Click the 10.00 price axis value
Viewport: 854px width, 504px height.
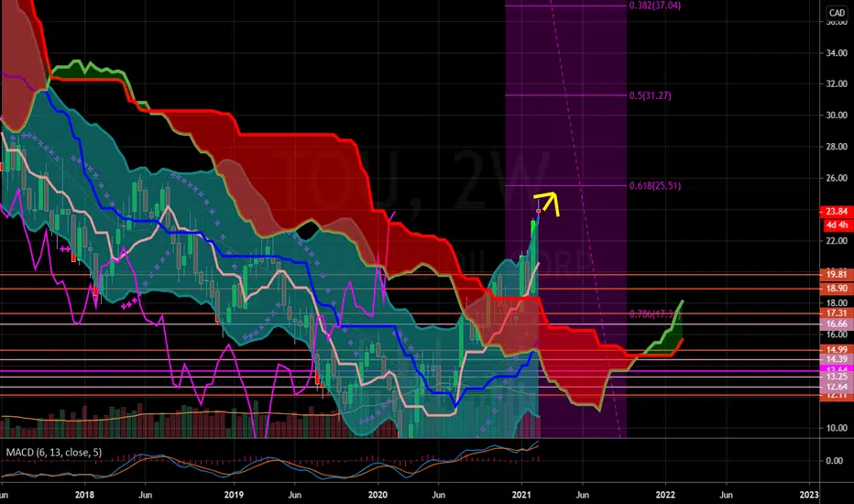coord(836,428)
